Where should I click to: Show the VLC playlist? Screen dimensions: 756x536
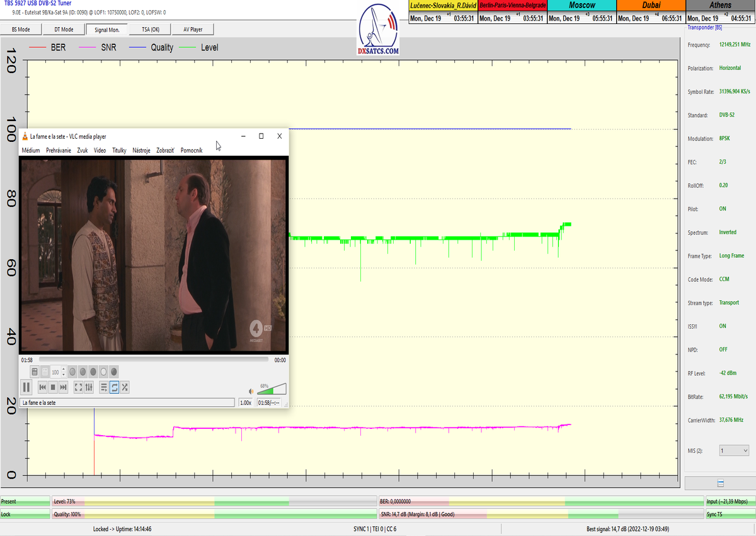pyautogui.click(x=104, y=387)
